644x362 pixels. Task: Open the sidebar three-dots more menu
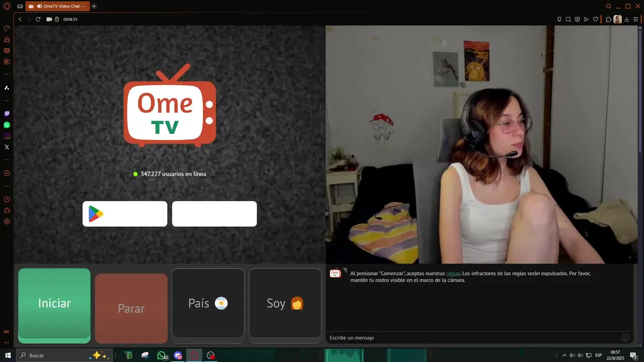(x=7, y=343)
